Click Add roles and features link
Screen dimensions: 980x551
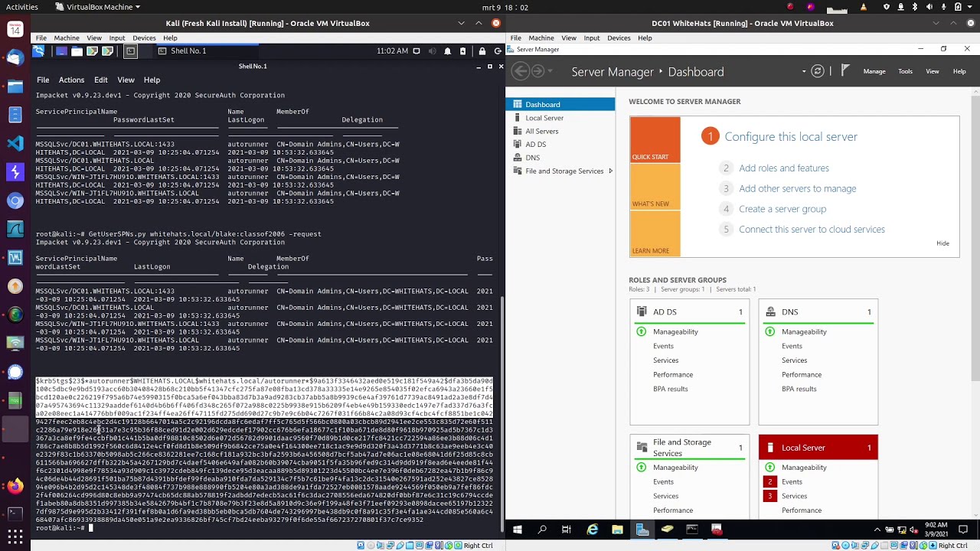783,168
